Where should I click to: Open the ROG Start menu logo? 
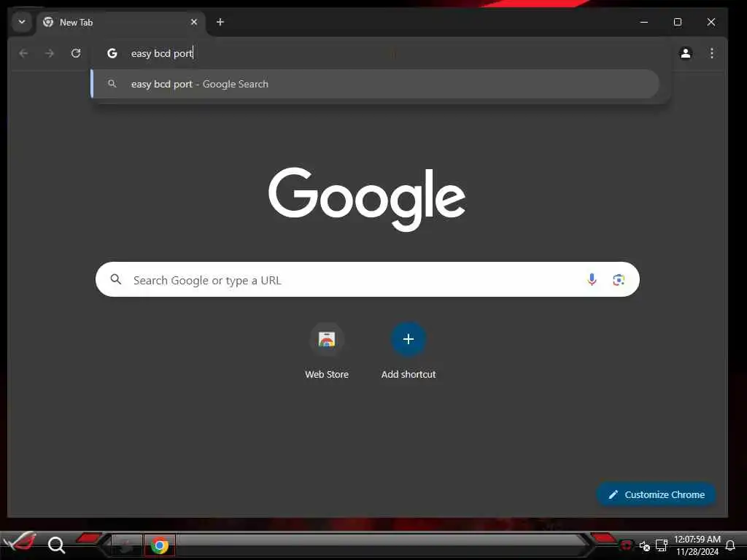(x=20, y=543)
